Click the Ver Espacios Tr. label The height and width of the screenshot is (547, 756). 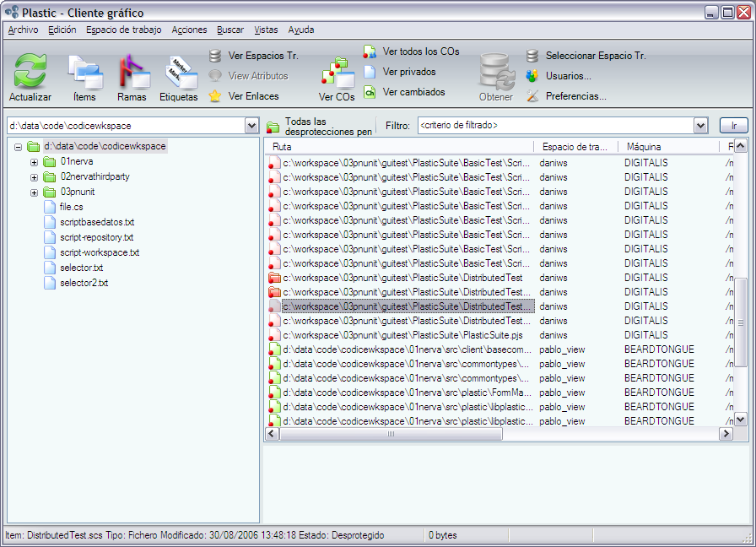tap(263, 56)
